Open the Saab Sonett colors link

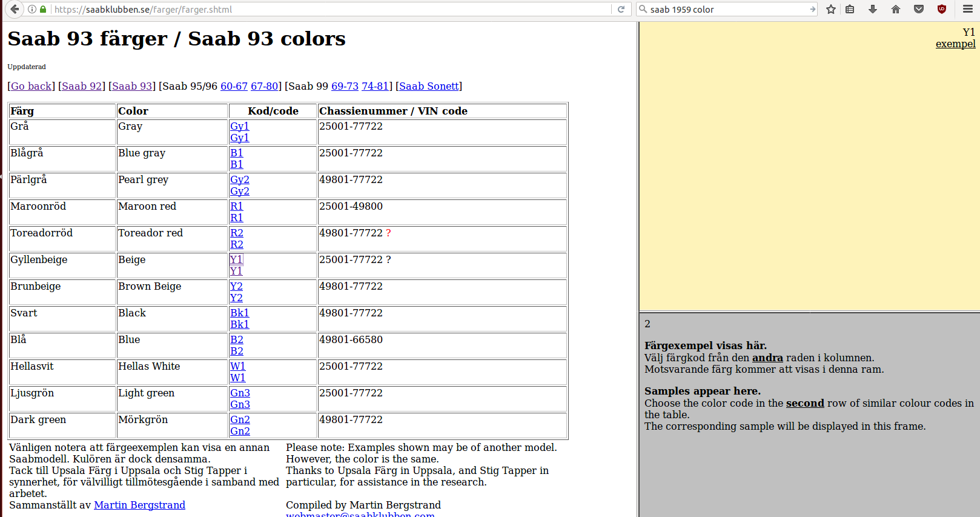(x=429, y=86)
